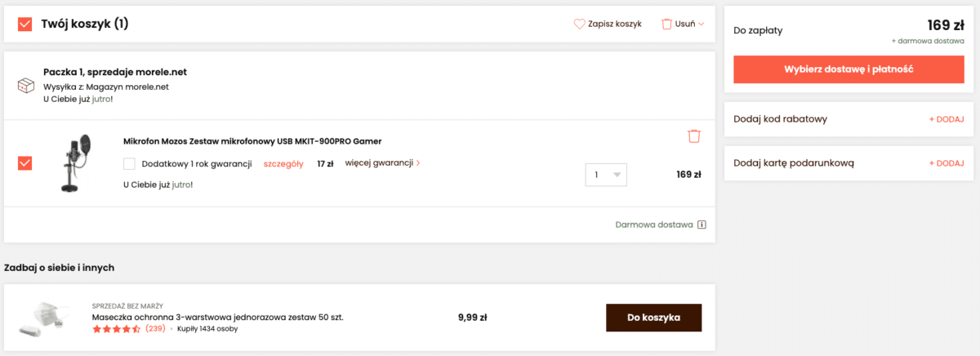The image size is (980, 356).
Task: Click the trash icon next to Usuń
Action: click(667, 24)
